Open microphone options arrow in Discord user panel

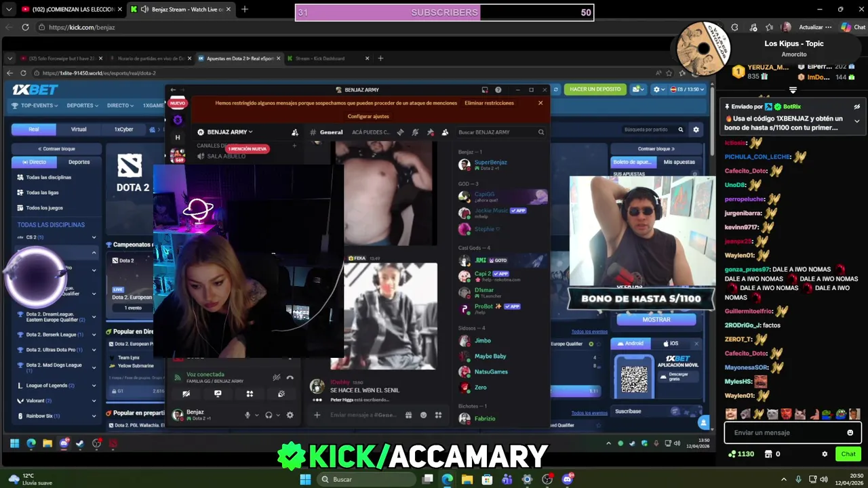point(256,415)
